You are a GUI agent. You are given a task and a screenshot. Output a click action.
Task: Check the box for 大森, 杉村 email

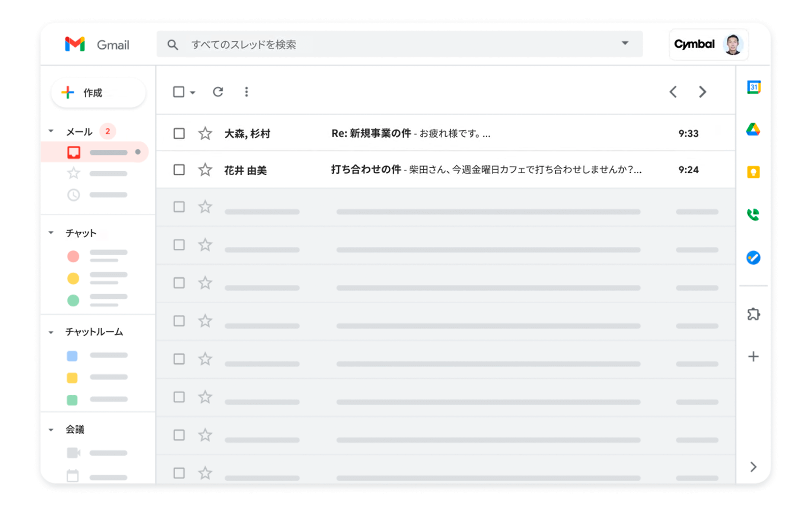pos(179,134)
